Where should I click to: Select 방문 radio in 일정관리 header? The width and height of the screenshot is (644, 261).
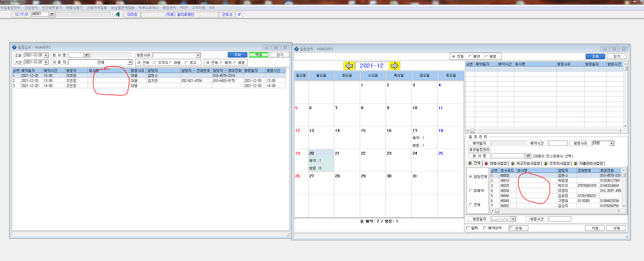pyautogui.click(x=486, y=56)
